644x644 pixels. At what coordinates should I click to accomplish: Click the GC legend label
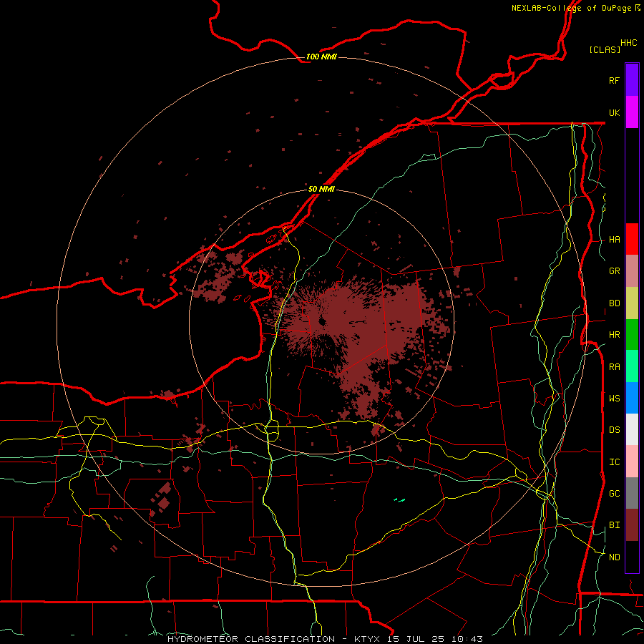(614, 494)
